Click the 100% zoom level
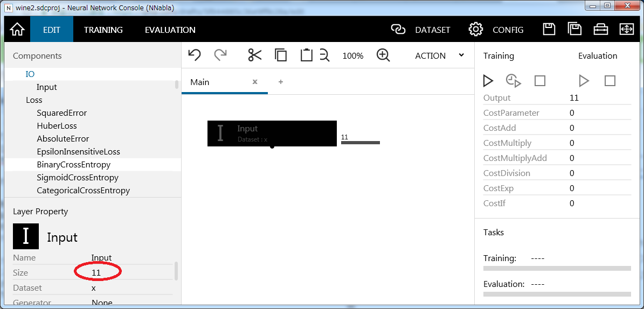 [x=353, y=56]
